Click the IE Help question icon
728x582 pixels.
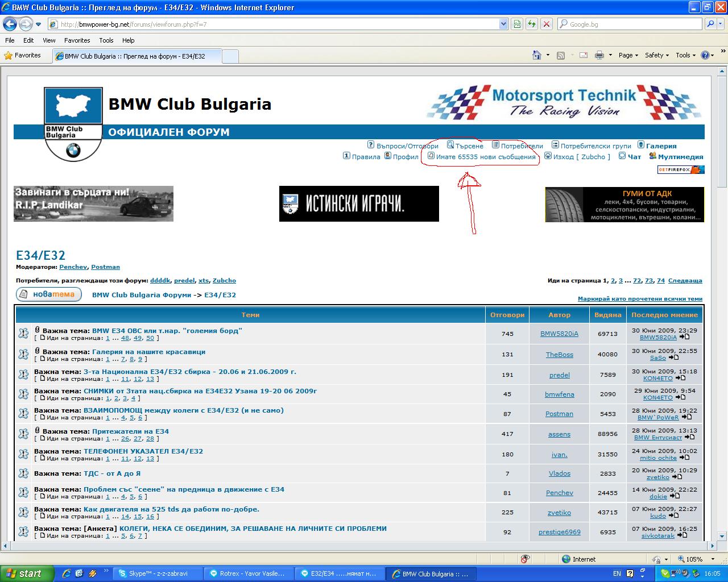point(705,55)
